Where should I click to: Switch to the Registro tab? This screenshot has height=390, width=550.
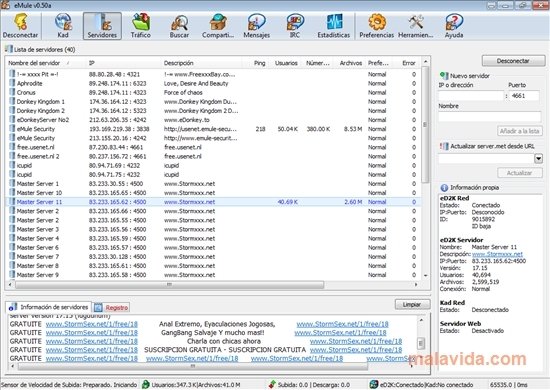click(x=112, y=308)
